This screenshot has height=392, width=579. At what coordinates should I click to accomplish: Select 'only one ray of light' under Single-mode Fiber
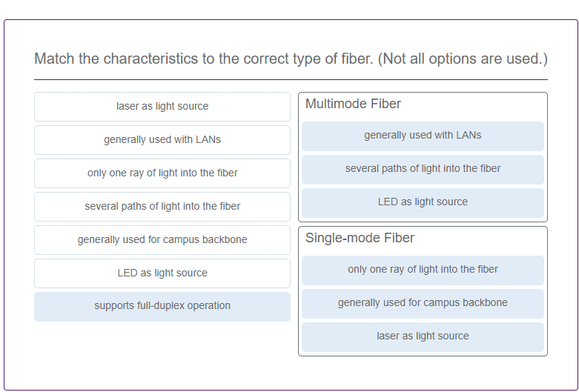(423, 270)
